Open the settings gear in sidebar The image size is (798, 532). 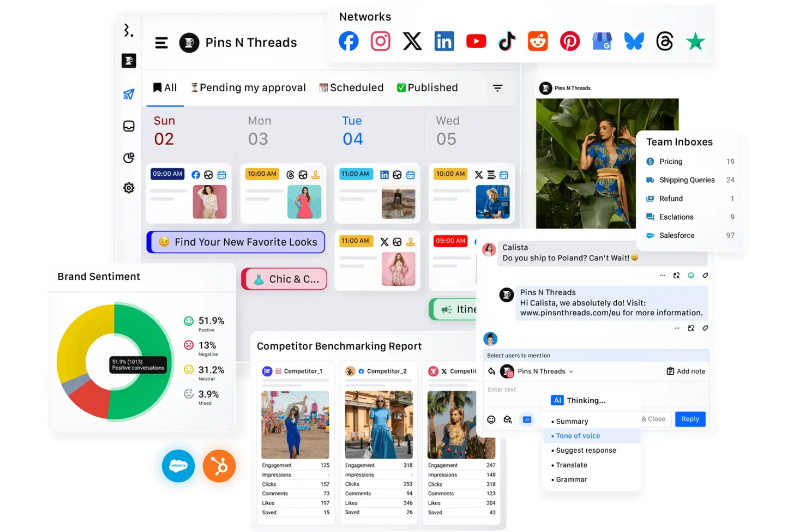(128, 188)
